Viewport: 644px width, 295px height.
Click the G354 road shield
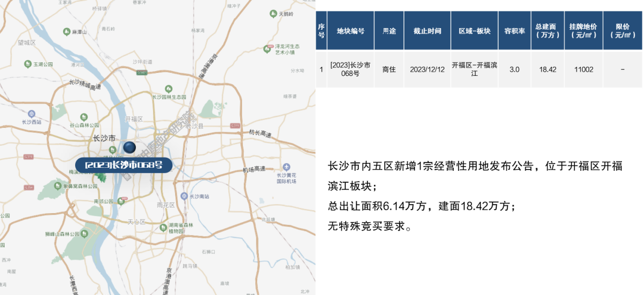29,188
